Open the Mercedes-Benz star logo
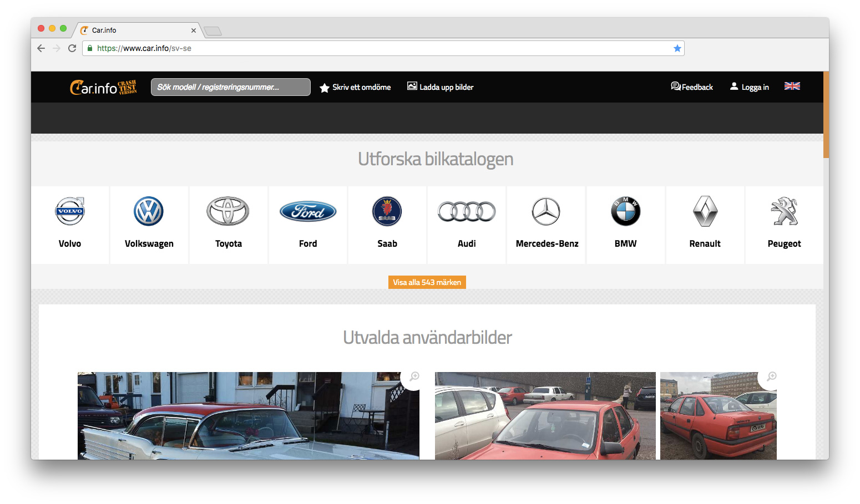This screenshot has height=504, width=860. tap(546, 211)
